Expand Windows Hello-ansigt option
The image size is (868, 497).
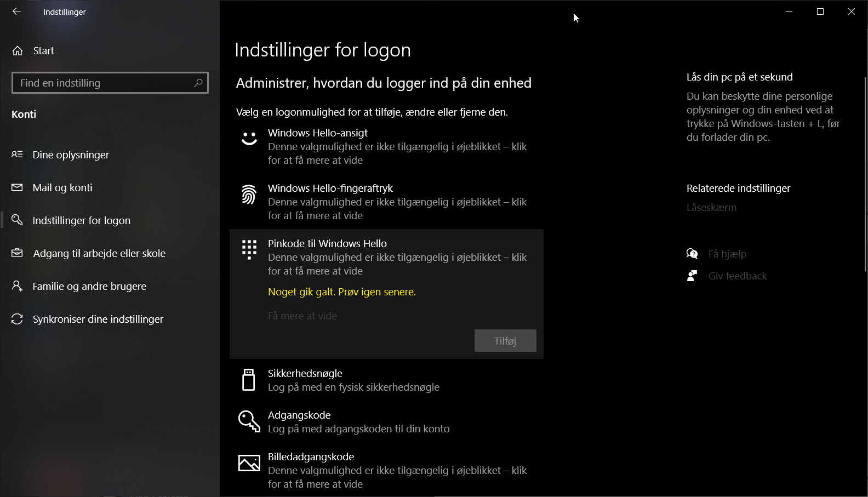click(386, 146)
